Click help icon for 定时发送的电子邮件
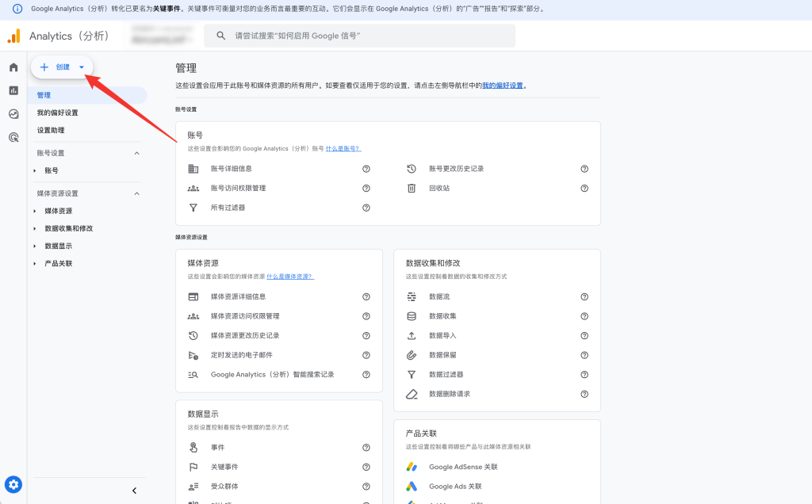Viewport: 812px width, 504px height. click(x=366, y=355)
